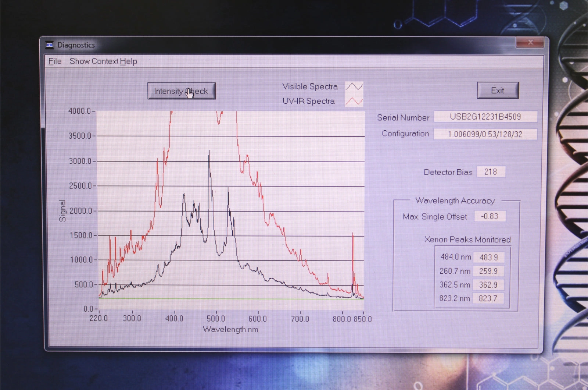This screenshot has height=390, width=588.
Task: Click the 362.9 xenon peak reading
Action: click(x=488, y=285)
